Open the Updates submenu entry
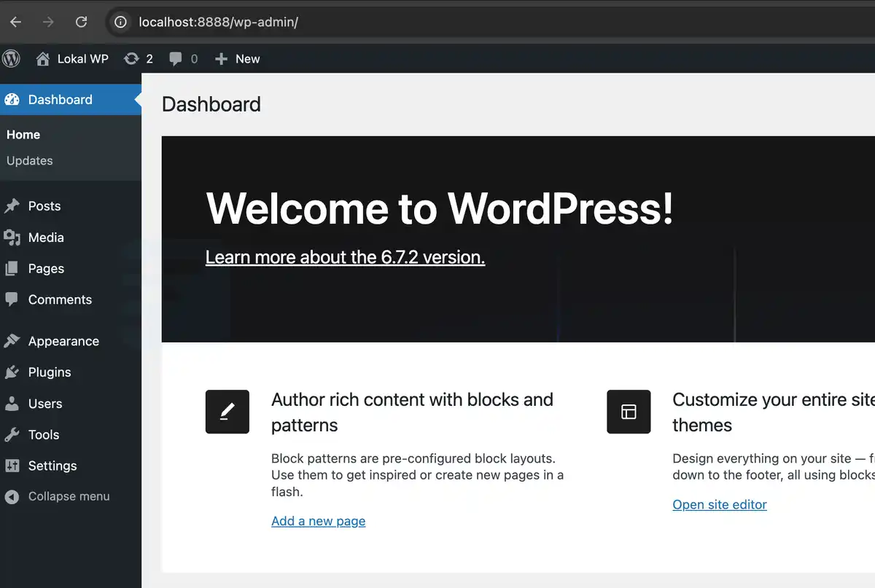 coord(29,160)
